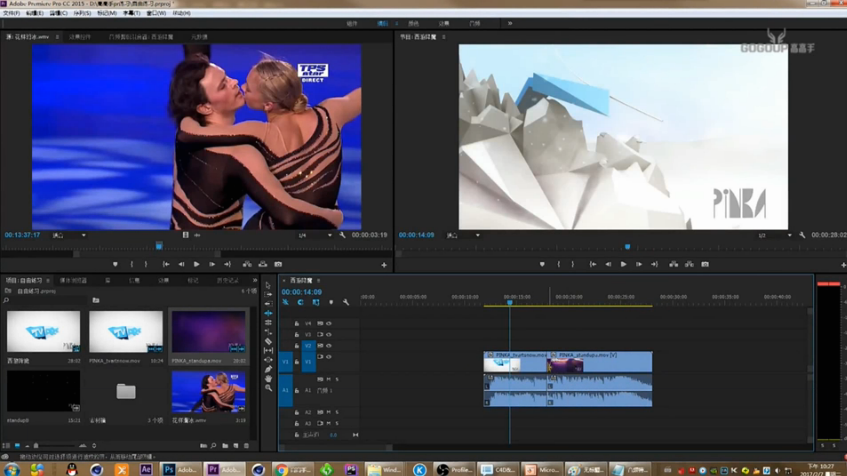This screenshot has height=476, width=847.
Task: Open the 文件(F) menu
Action: [x=11, y=13]
